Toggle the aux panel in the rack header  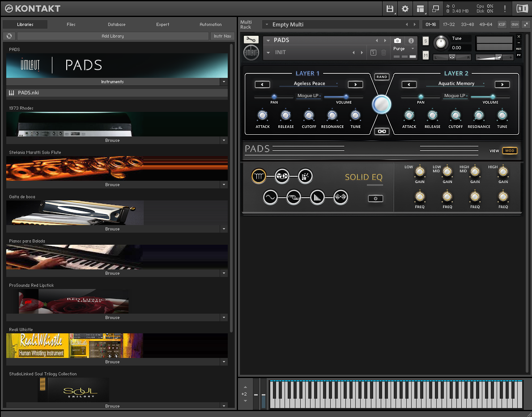pos(515,25)
